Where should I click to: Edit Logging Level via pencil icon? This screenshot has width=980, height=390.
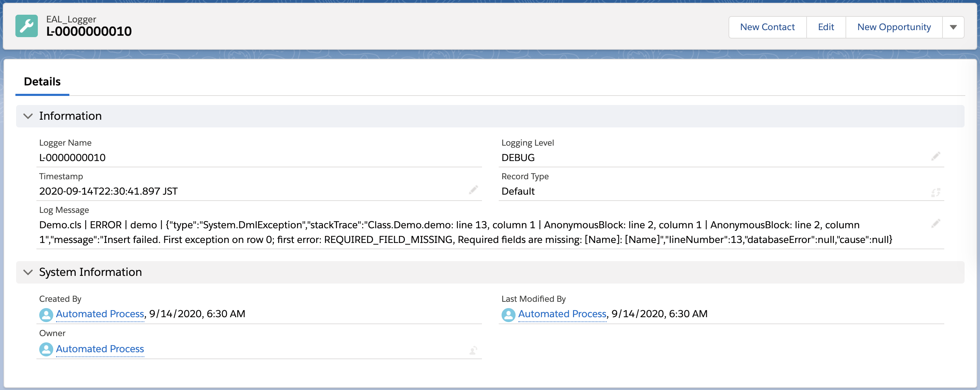coord(936,156)
